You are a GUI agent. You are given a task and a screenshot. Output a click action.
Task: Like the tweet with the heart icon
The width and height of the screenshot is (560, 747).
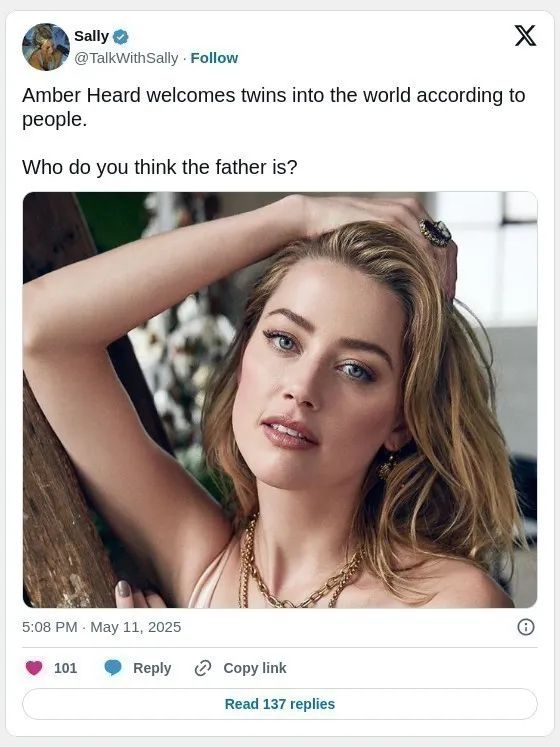coord(34,668)
